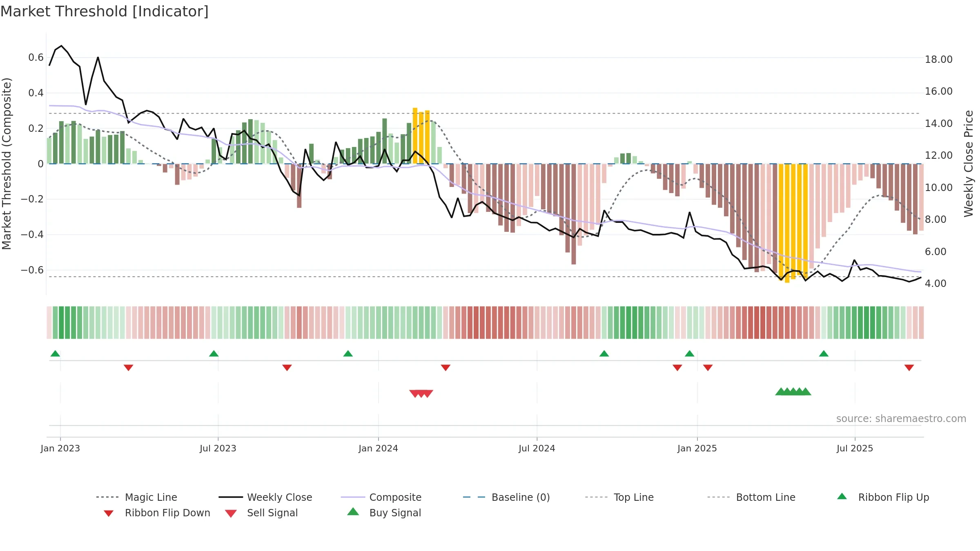Toggle the Bottom Line legend entry
Screen dimensions: 980x551
[x=751, y=497]
